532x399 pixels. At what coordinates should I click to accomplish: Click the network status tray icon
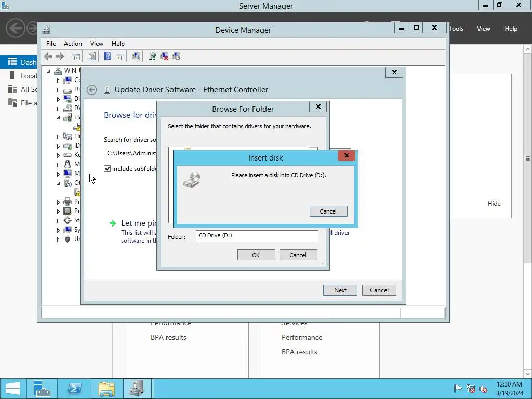point(471,389)
